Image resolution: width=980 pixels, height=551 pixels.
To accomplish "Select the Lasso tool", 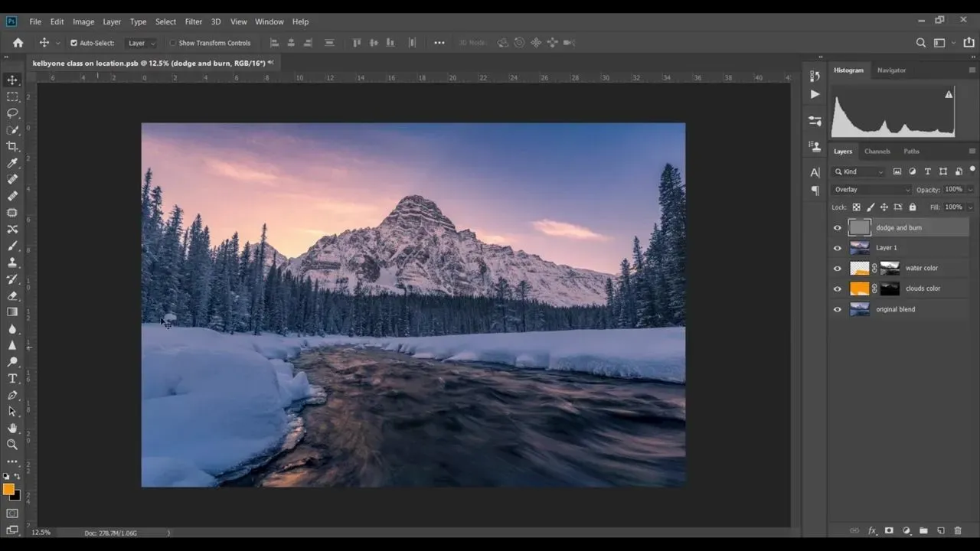I will (12, 113).
